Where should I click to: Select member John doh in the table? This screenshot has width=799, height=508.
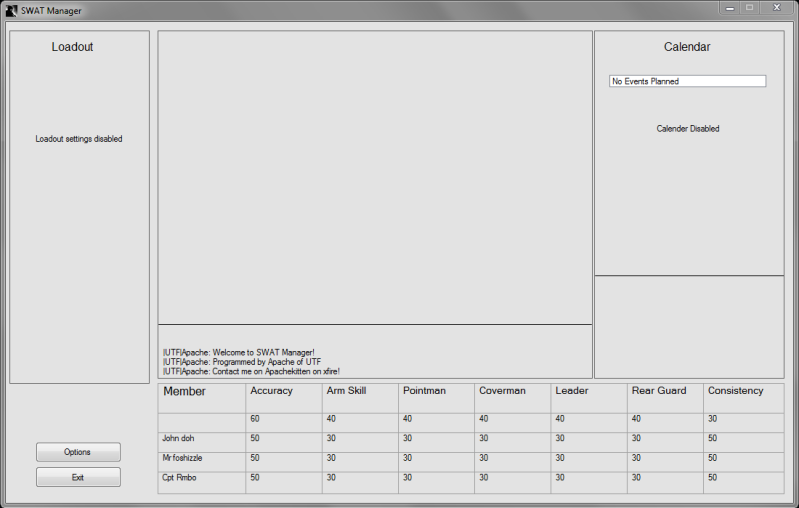(181, 438)
